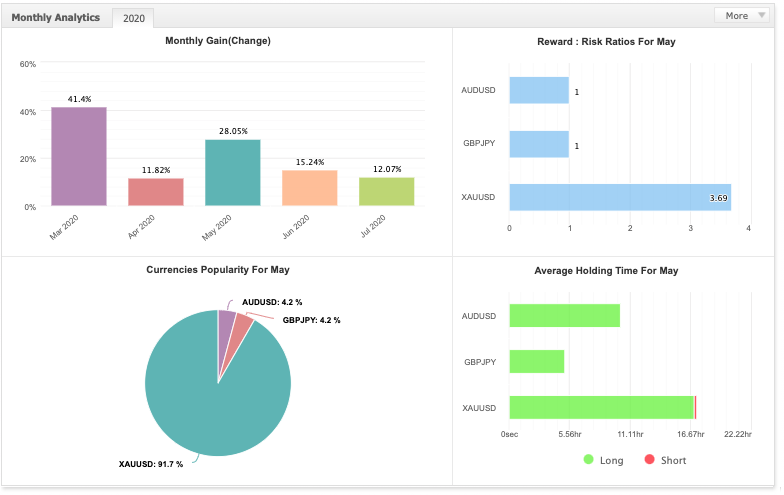The width and height of the screenshot is (784, 495).
Task: Click the XAUUSD: 91.7 % label
Action: (x=150, y=464)
